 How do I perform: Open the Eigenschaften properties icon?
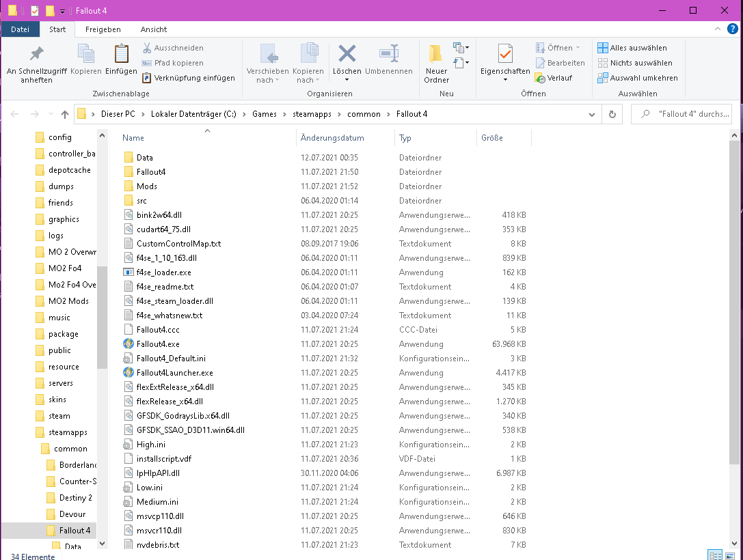pos(505,54)
